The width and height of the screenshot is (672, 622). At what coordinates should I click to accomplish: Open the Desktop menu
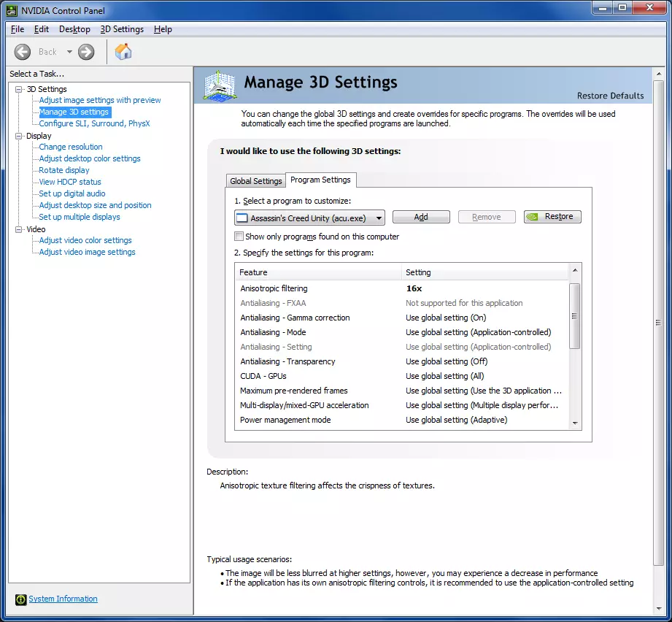pyautogui.click(x=74, y=29)
